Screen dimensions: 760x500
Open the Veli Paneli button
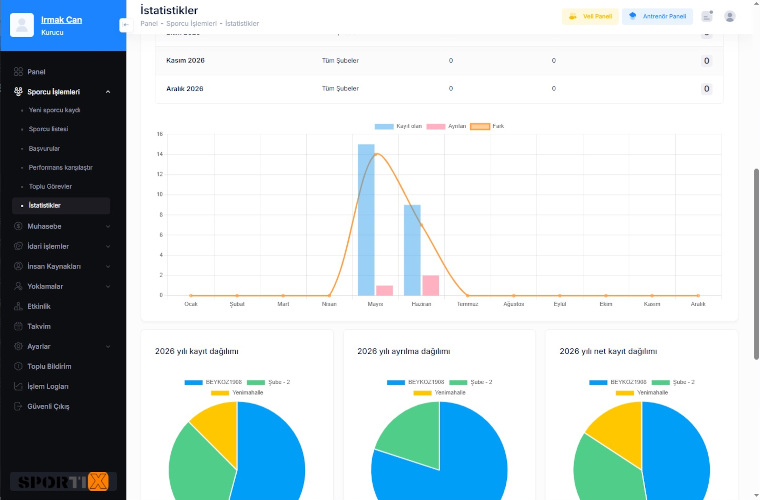click(590, 16)
